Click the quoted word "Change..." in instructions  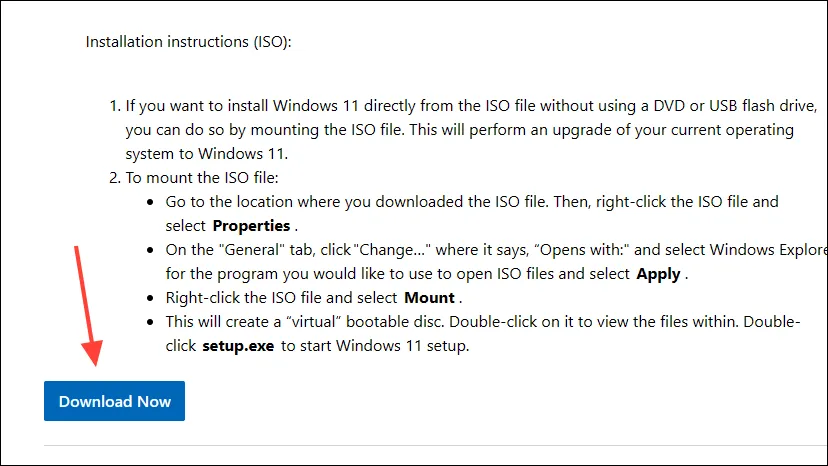click(391, 249)
